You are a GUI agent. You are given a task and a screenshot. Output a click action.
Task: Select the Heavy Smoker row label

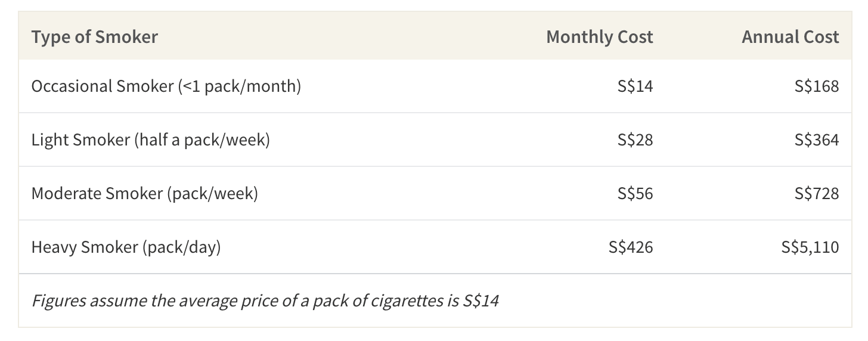pyautogui.click(x=126, y=247)
